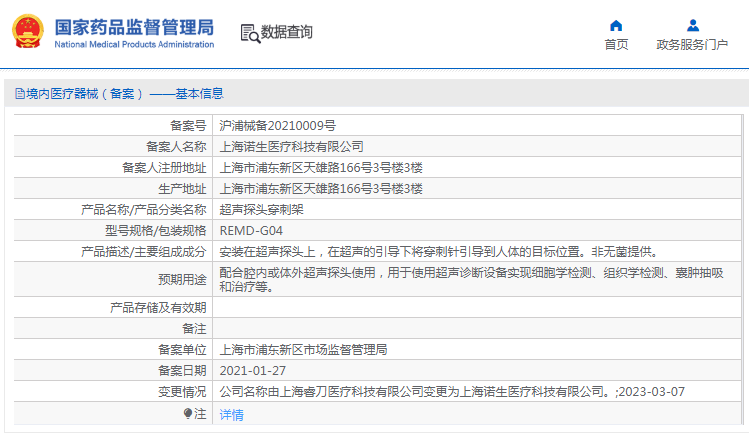Click the 预期用途 label

pyautogui.click(x=182, y=279)
